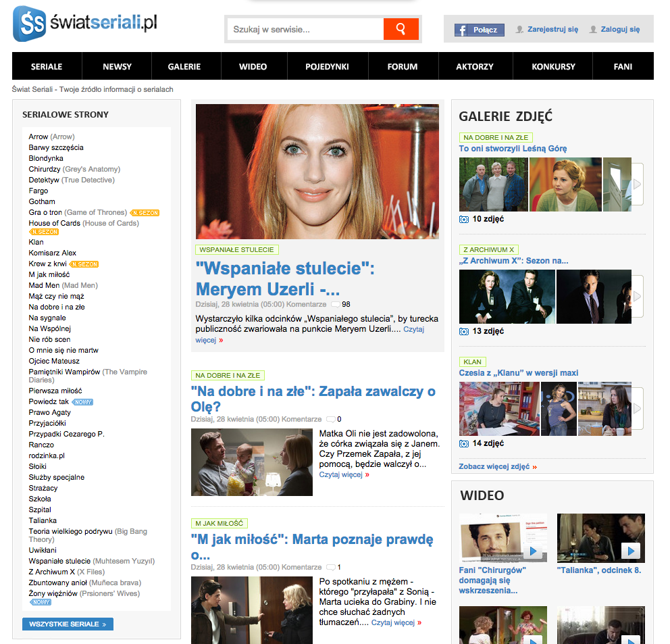Click the Facebook Połącz button

(479, 30)
